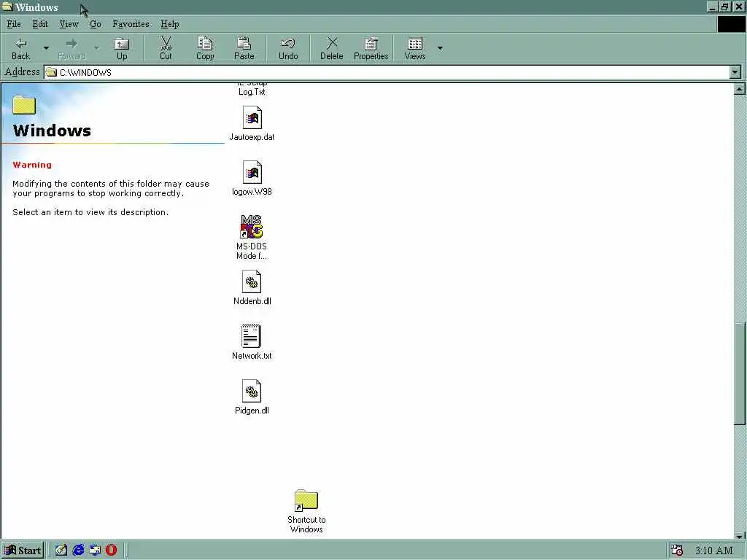The height and width of the screenshot is (560, 747).
Task: Go up one folder level
Action: pos(122,49)
